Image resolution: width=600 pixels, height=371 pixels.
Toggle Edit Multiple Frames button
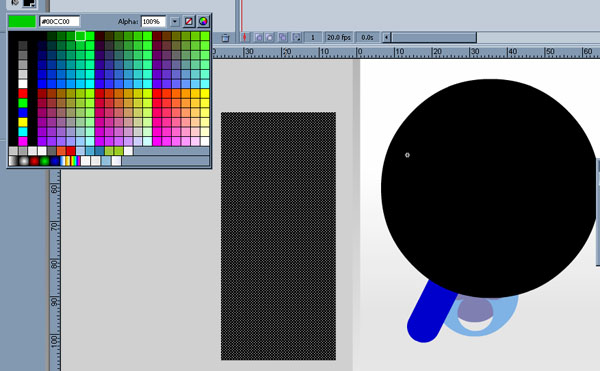(282, 37)
